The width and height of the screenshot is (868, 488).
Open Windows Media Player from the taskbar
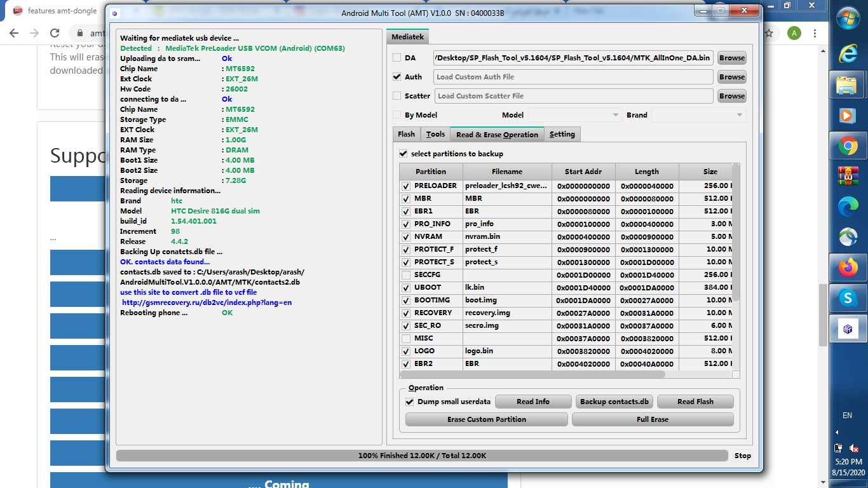click(x=848, y=115)
